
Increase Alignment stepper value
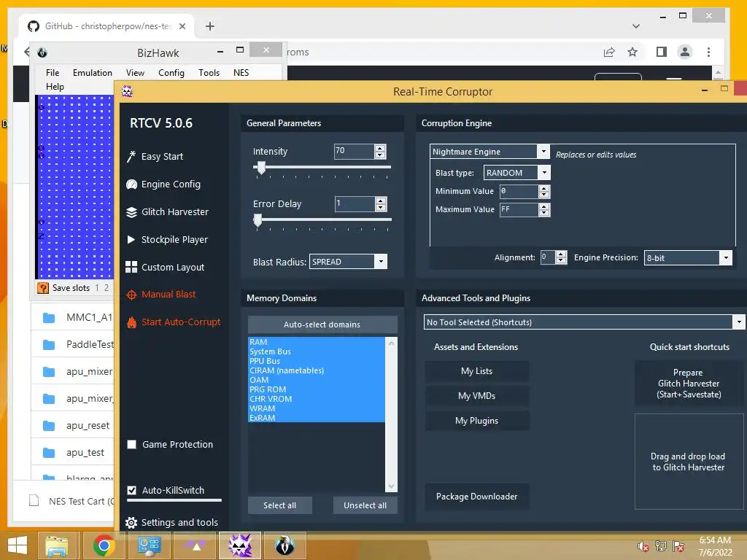coord(561,254)
